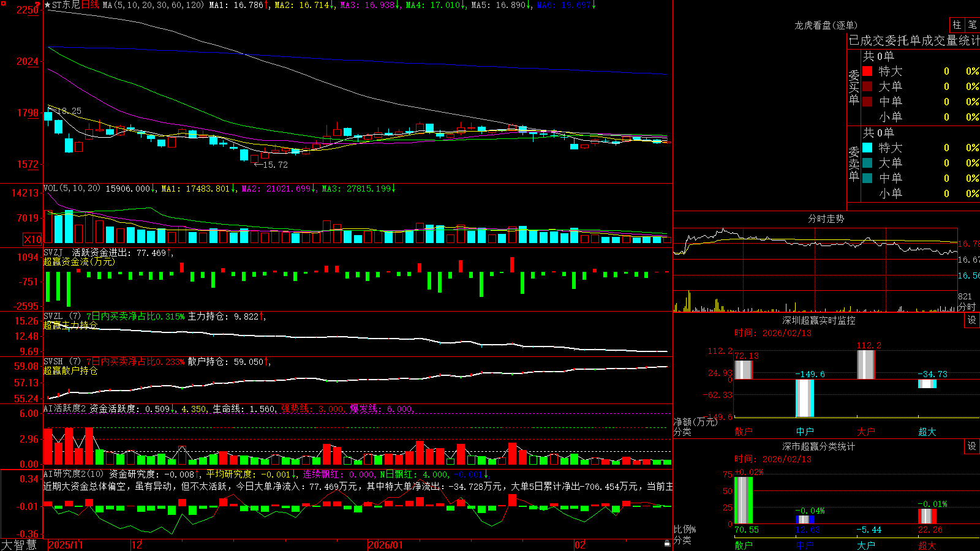
Task: Click the 超赢主力持仓 label
Action: pos(70,325)
